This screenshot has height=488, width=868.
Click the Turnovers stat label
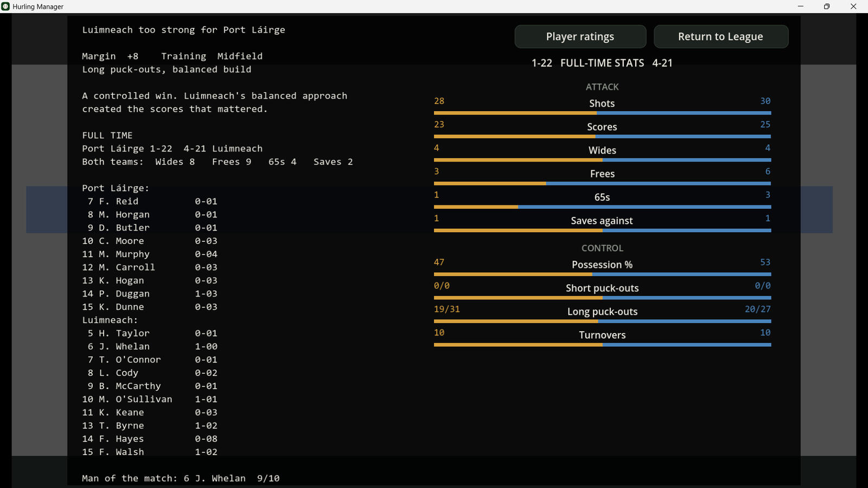[602, 335]
